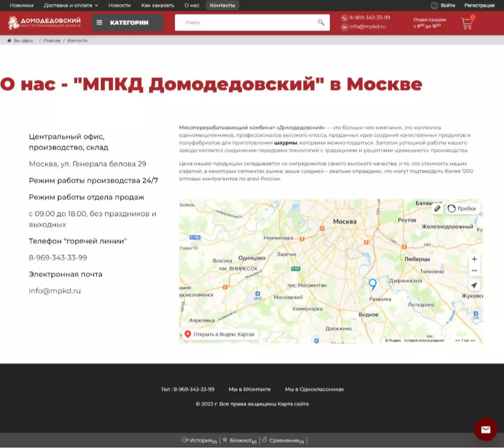Image resolution: width=504 pixels, height=448 pixels.
Task: Open О нас menu item
Action: pyautogui.click(x=192, y=6)
